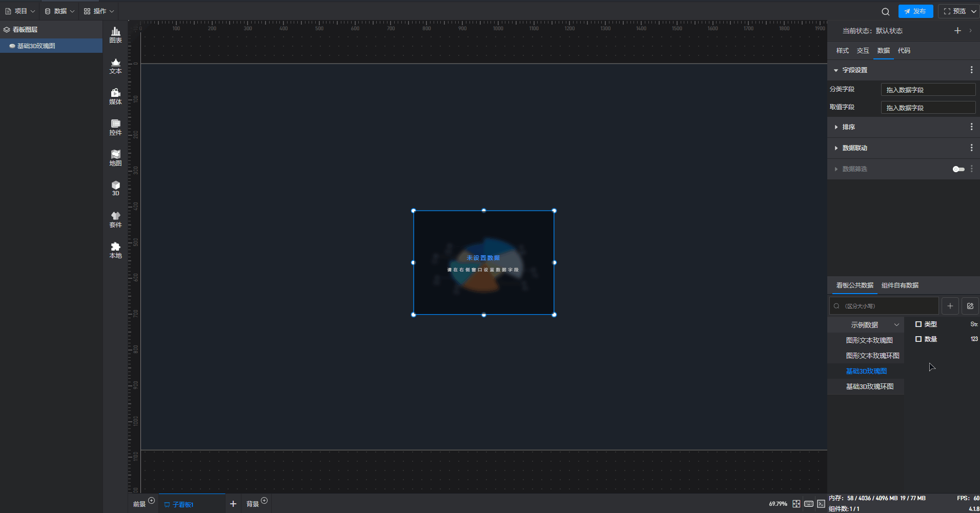
Task: Open the 3D components icon
Action: coord(115,188)
